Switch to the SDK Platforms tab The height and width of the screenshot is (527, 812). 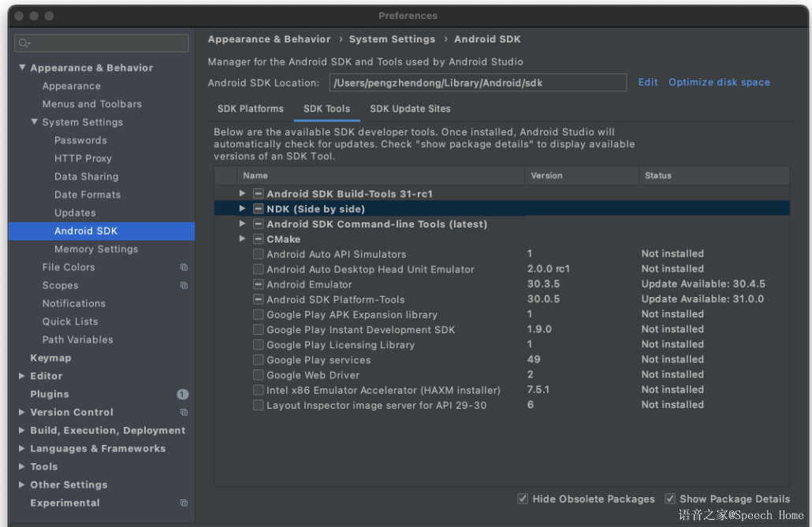pos(250,109)
